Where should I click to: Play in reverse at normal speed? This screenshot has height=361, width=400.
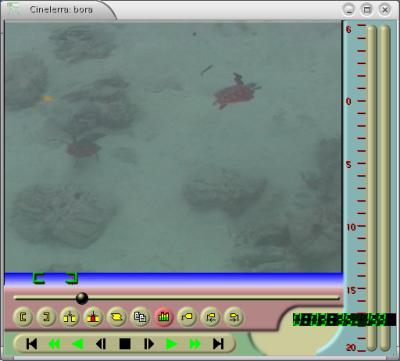pyautogui.click(x=78, y=344)
